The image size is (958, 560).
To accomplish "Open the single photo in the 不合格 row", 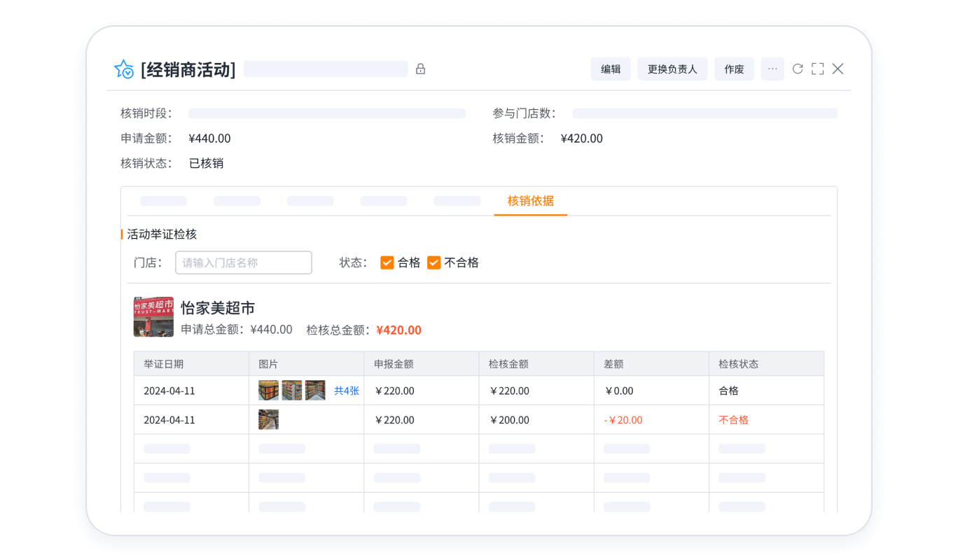I will pyautogui.click(x=268, y=419).
